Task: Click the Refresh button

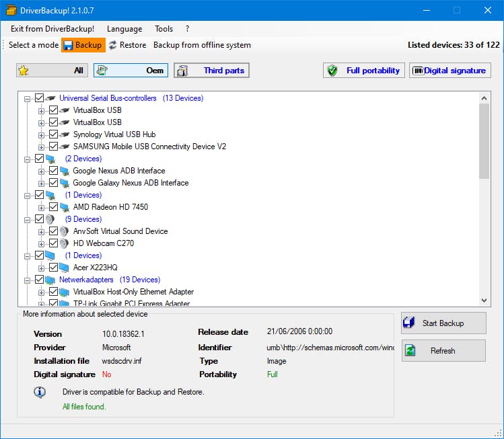Action: pyautogui.click(x=443, y=351)
